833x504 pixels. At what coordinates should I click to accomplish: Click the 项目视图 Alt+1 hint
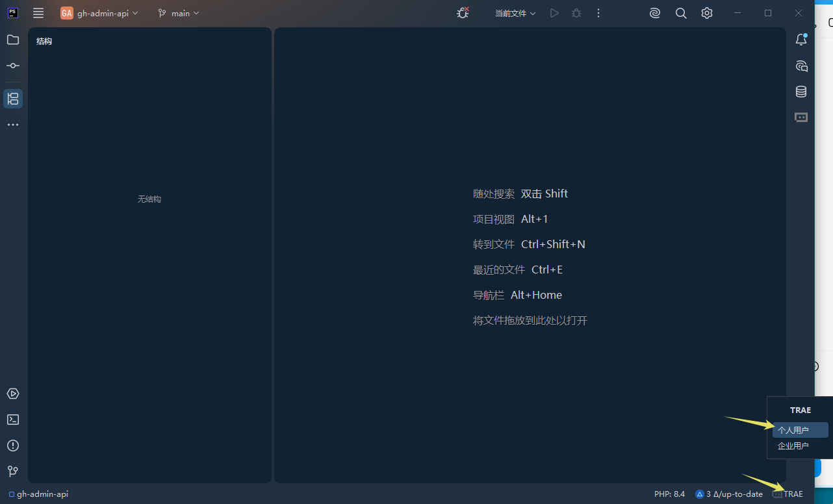coord(511,219)
